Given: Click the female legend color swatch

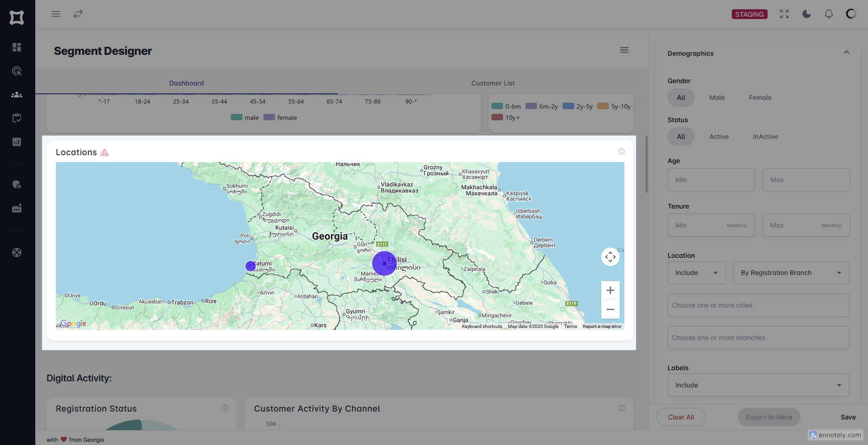Looking at the screenshot, I should [x=269, y=118].
